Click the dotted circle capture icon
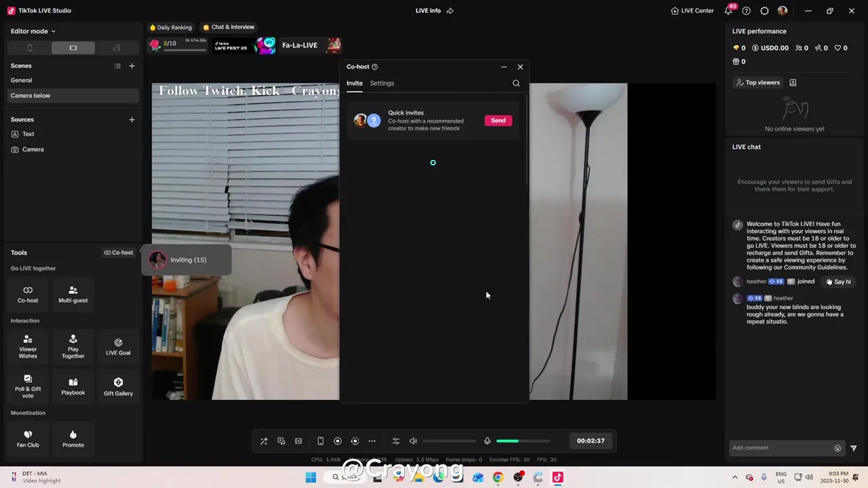The image size is (868, 488). (355, 441)
